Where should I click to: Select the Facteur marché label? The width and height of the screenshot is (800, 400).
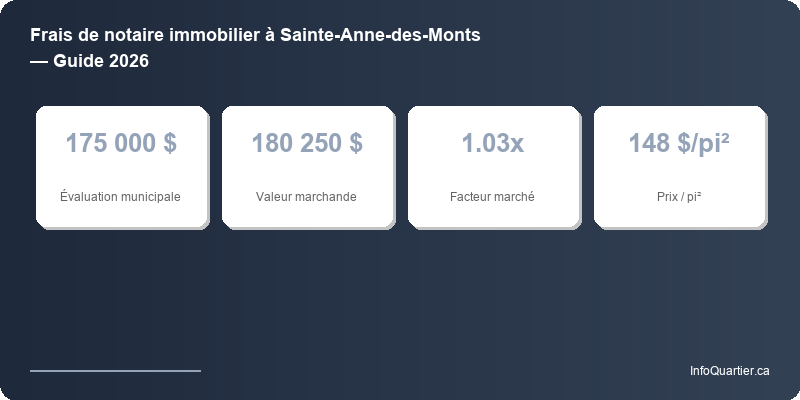coord(492,197)
